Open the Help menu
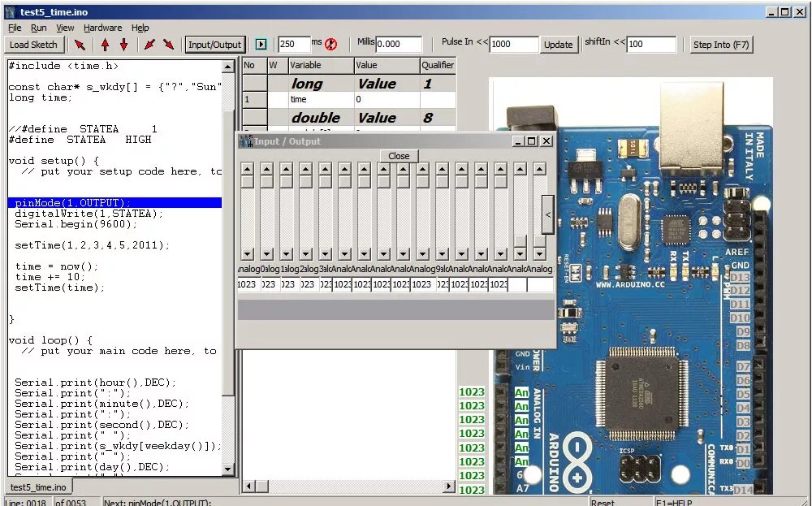 (x=140, y=28)
